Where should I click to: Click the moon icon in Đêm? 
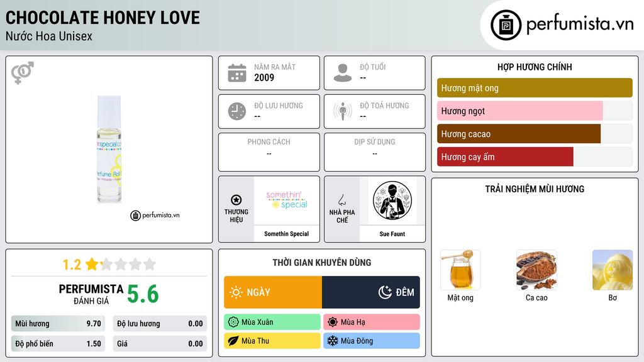click(385, 292)
